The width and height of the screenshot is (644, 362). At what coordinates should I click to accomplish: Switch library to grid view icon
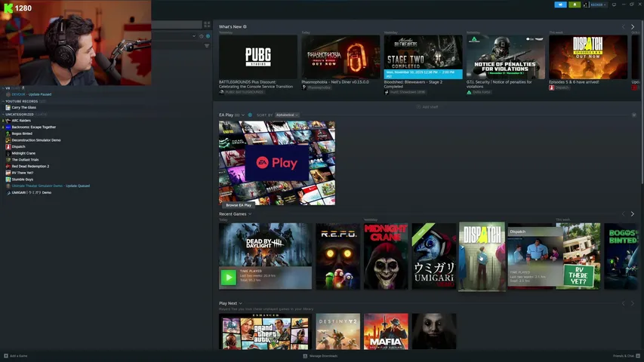tap(207, 25)
